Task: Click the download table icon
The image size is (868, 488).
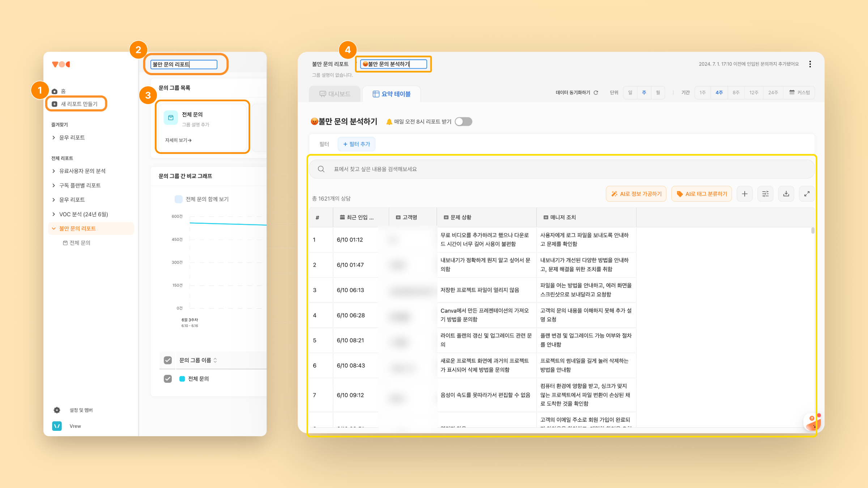Action: point(786,194)
